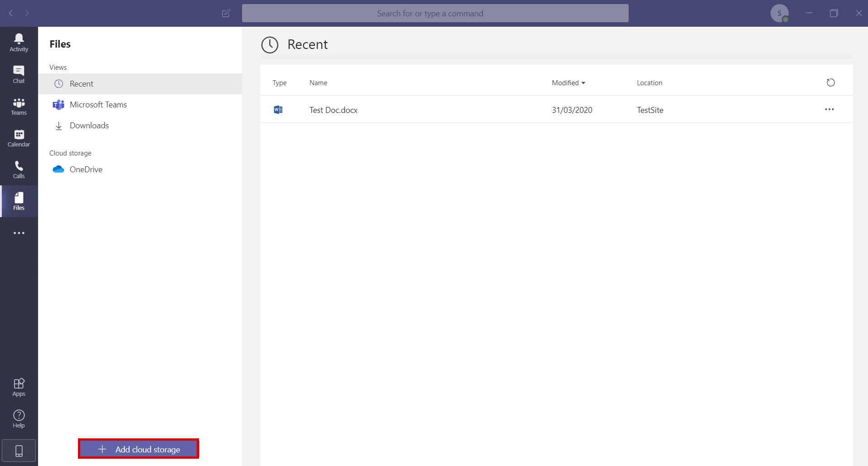Open the Calendar view
The image size is (868, 466).
19,138
